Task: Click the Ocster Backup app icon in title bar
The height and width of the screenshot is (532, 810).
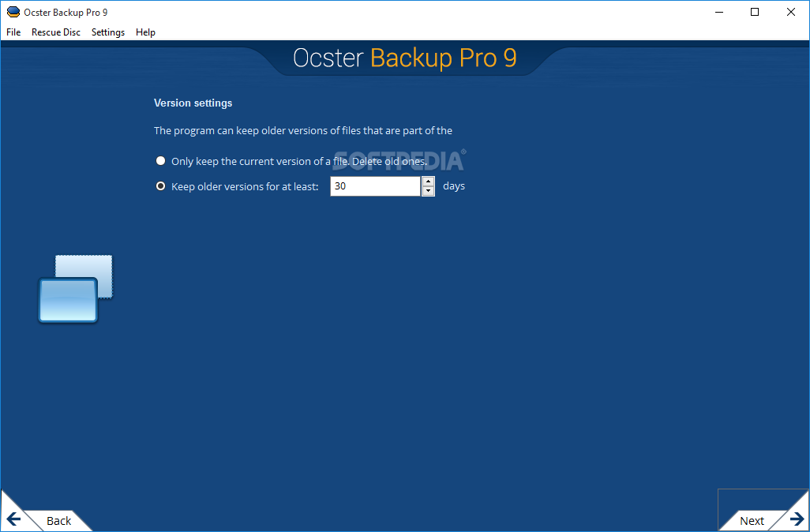Action: tap(13, 12)
